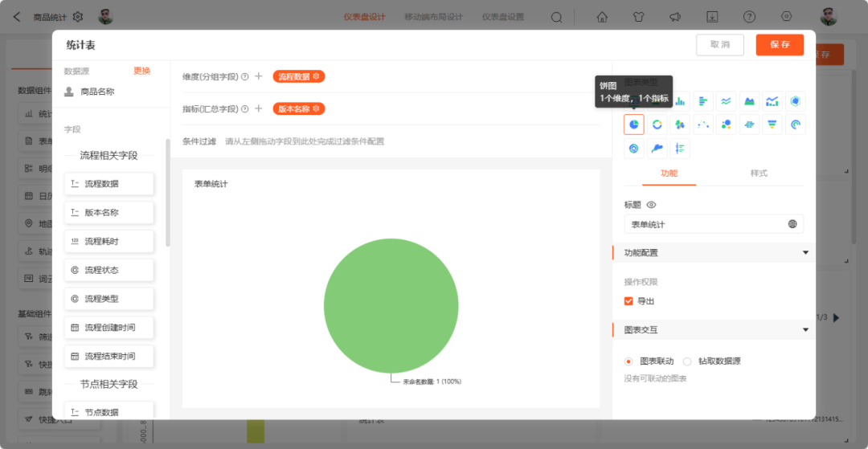The image size is (868, 449).
Task: Select 流程结束时间 field
Action: pos(109,356)
